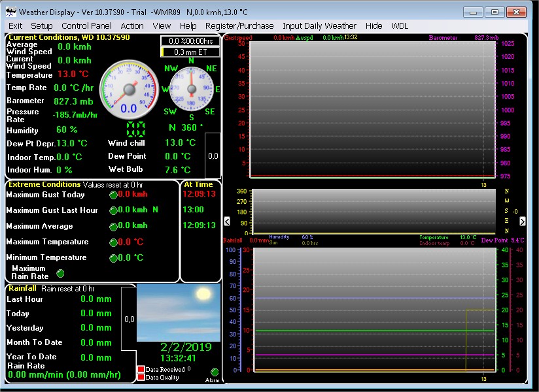Screen dimensions: 539x392
Task: Click the green digital beaufort display
Action: point(136,129)
